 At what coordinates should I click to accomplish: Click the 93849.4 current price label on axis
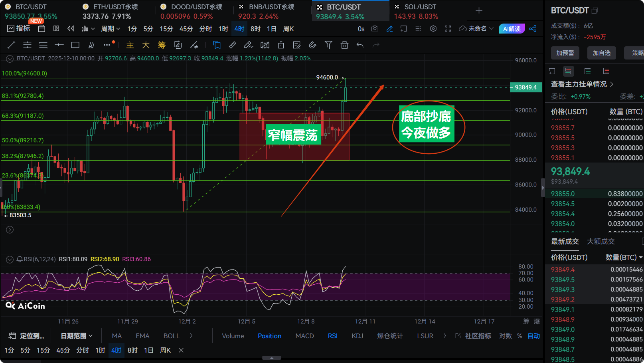coord(525,87)
